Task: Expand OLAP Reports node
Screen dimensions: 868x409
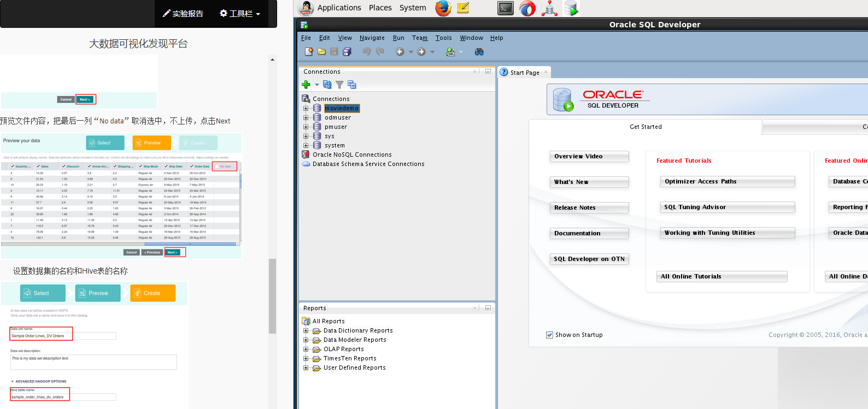Action: click(306, 349)
